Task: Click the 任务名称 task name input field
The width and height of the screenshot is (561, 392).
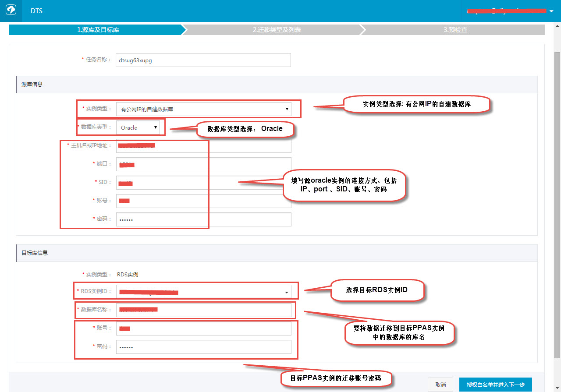Action: coord(203,60)
